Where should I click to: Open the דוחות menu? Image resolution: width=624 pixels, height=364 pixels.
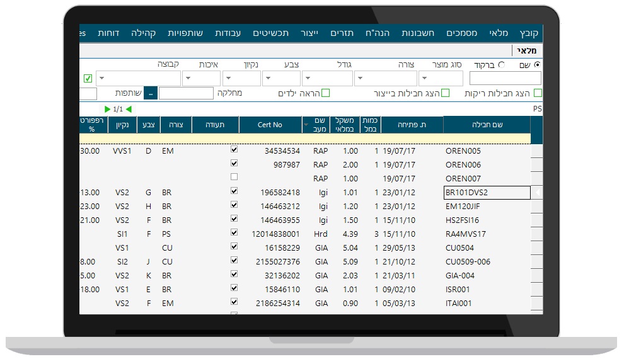[108, 33]
